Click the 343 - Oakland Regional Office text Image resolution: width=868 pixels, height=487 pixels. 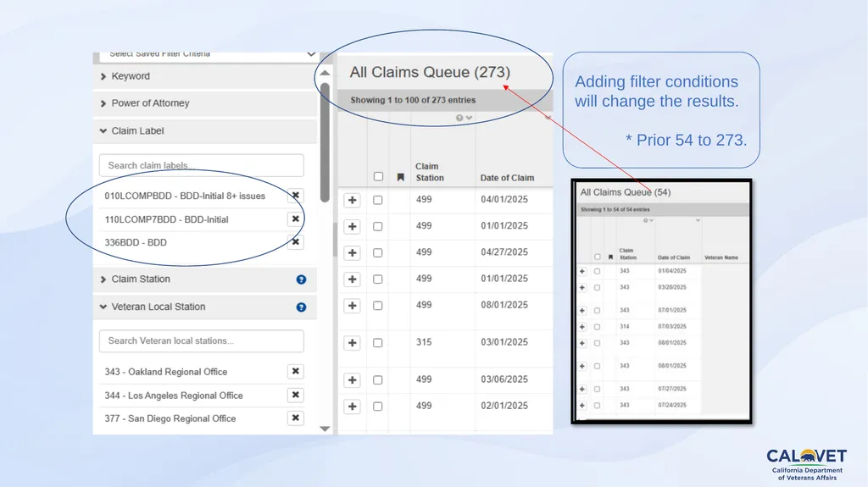coord(166,372)
